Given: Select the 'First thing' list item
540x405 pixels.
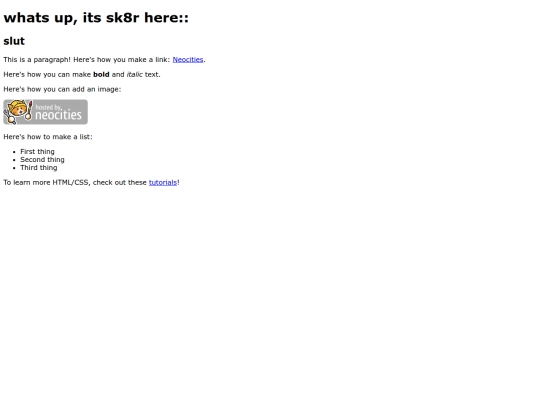Looking at the screenshot, I should 37,152.
